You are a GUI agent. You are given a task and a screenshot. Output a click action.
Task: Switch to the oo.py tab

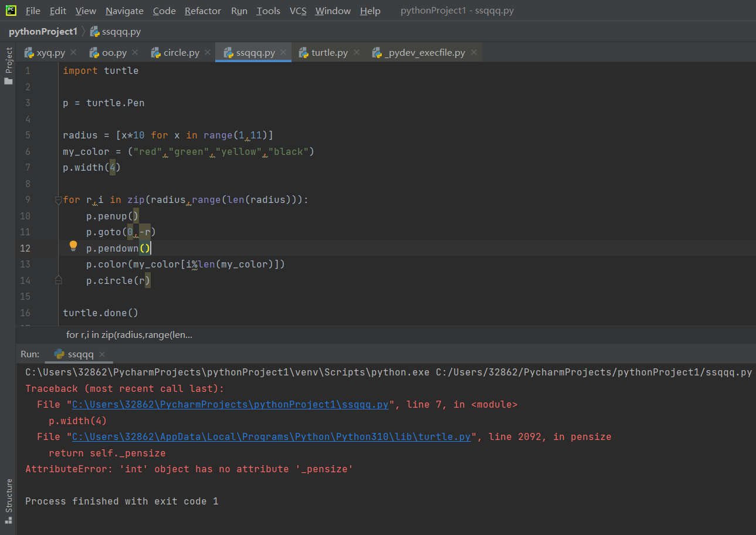114,52
